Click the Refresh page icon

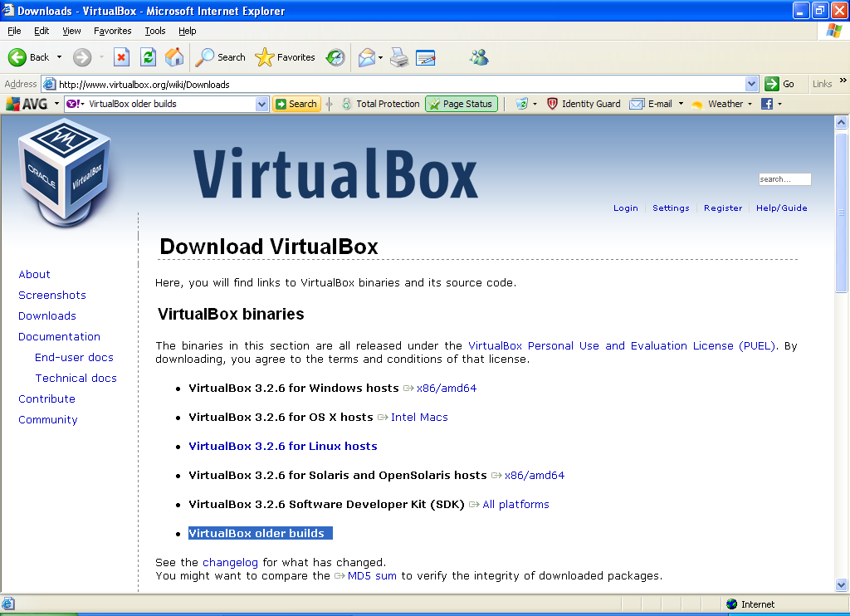pyautogui.click(x=148, y=57)
